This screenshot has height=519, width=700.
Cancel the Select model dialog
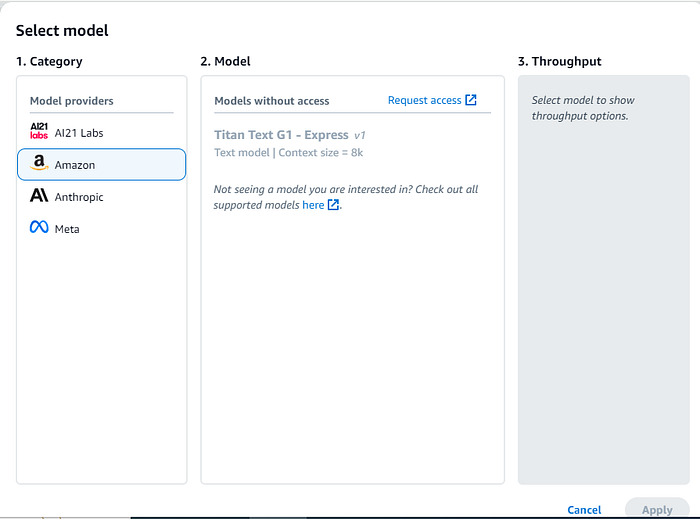pos(584,510)
